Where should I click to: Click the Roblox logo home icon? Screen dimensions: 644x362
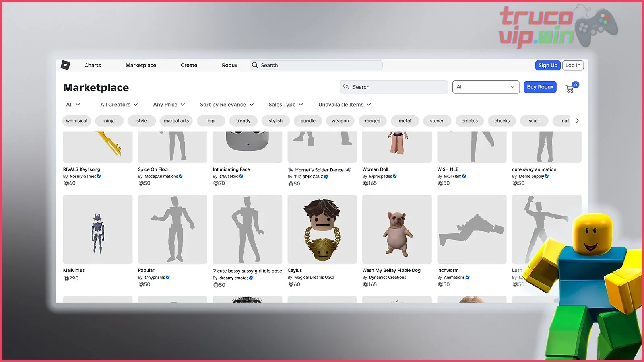pos(65,65)
